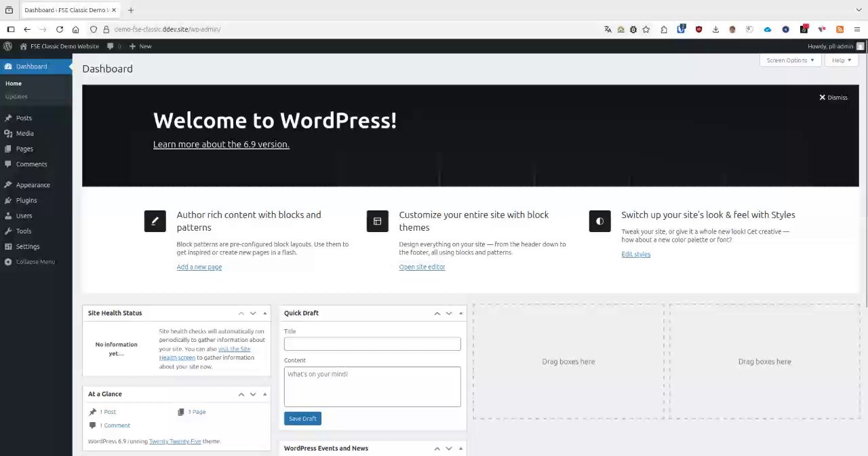Open the 1 Post link
Viewport: 868px width, 456px height.
(x=108, y=412)
